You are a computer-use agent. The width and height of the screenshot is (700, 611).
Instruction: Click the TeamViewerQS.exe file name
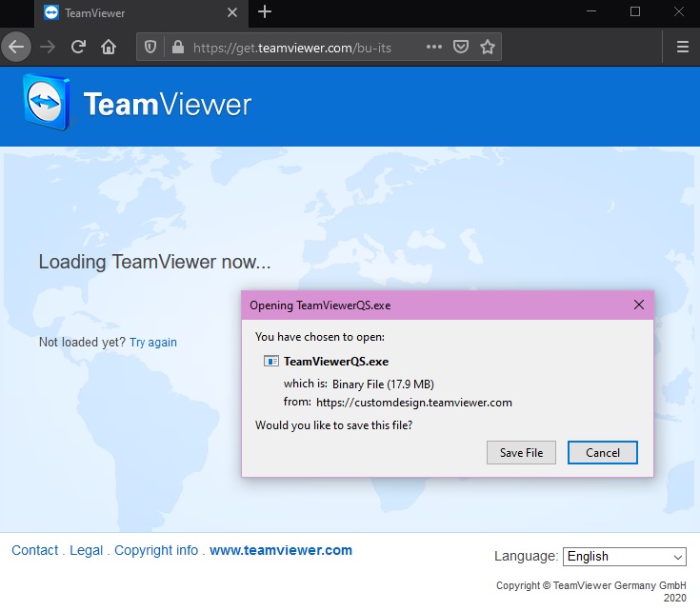(x=336, y=362)
